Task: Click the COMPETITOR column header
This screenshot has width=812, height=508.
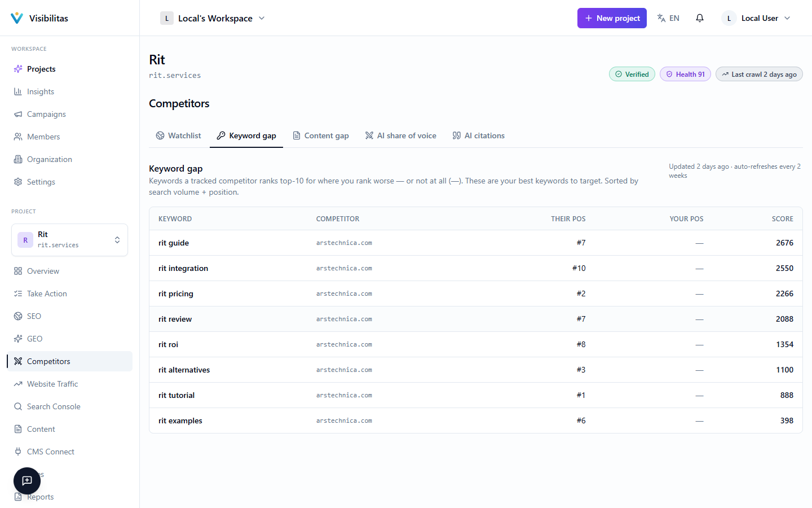Action: tap(338, 219)
